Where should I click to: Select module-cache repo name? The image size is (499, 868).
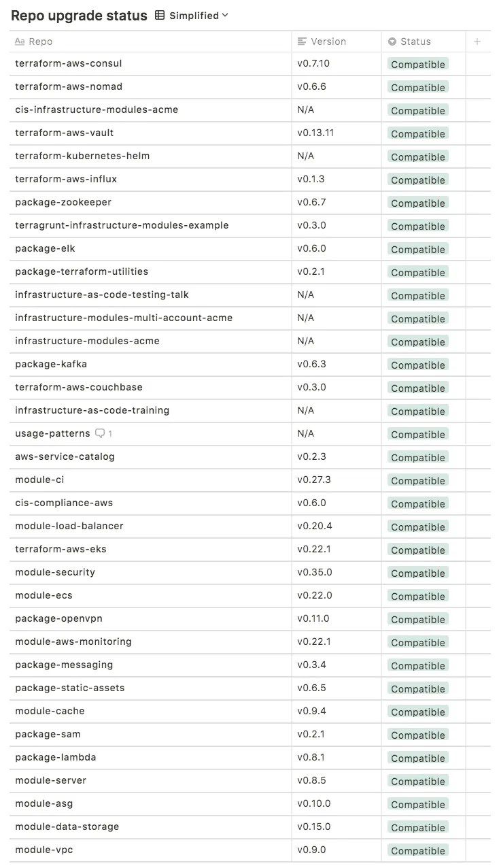(x=50, y=711)
